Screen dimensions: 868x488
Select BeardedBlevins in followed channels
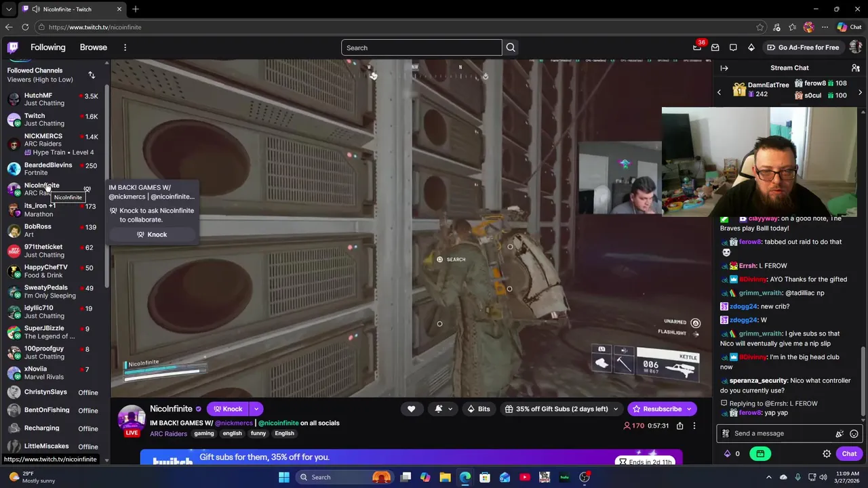(x=54, y=168)
